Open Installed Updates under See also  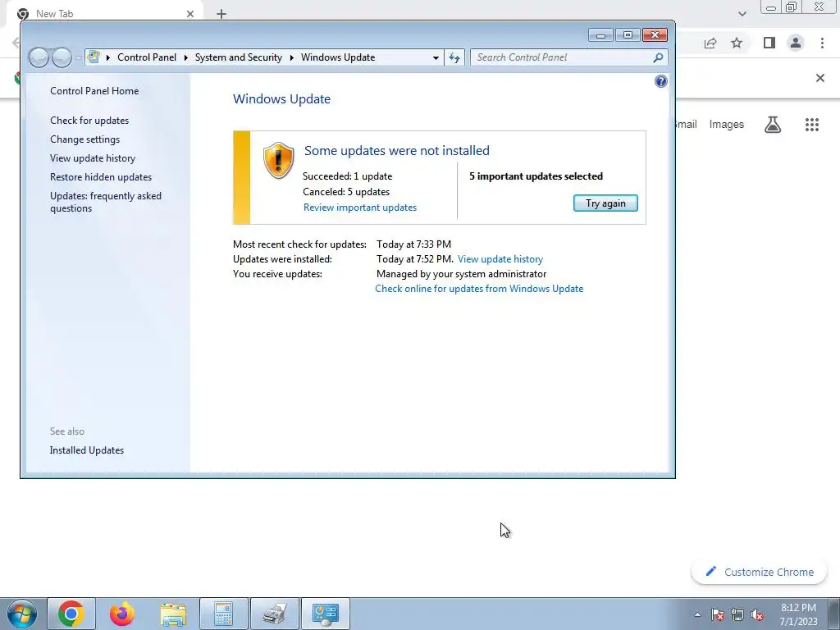pyautogui.click(x=87, y=450)
